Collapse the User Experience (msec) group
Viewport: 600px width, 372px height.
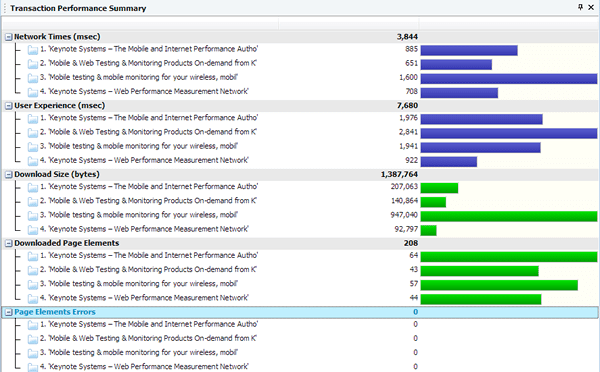click(x=8, y=106)
